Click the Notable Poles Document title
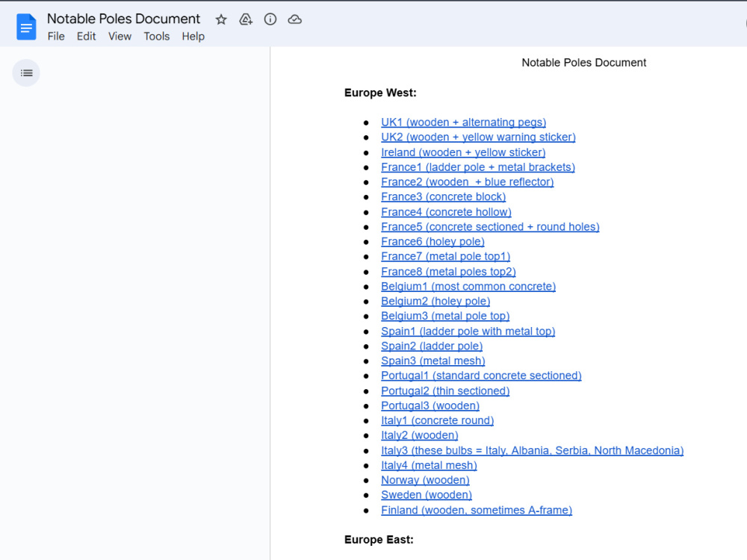Screen dimensions: 747x560 point(123,19)
